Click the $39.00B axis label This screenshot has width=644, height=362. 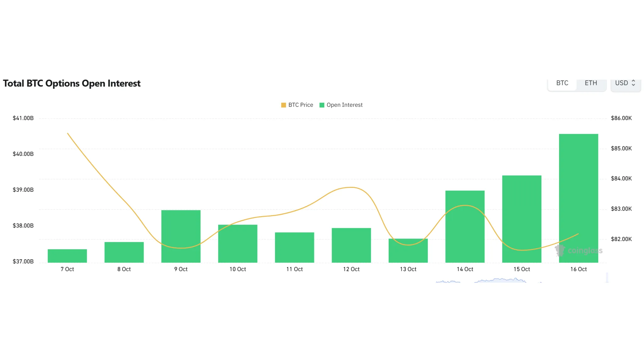coord(23,190)
